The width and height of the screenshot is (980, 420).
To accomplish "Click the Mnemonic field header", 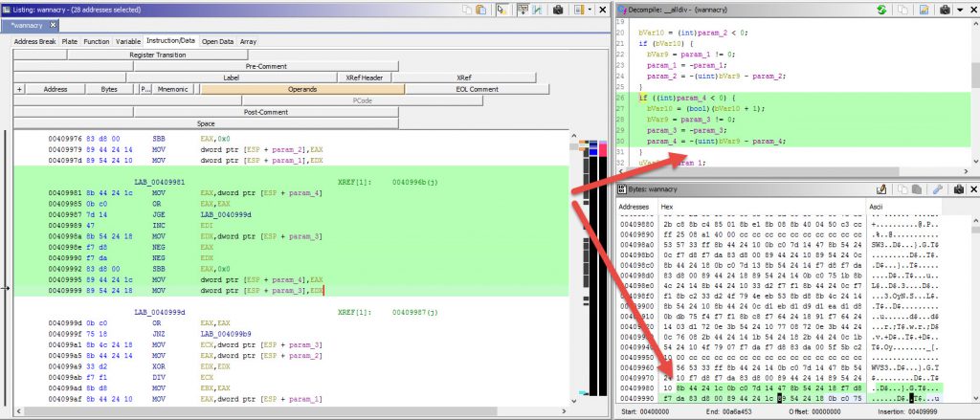I will 173,89.
